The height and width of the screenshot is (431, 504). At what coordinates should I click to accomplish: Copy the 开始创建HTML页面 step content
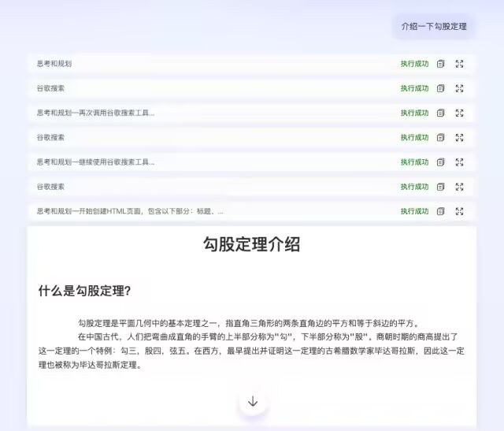pyautogui.click(x=441, y=211)
